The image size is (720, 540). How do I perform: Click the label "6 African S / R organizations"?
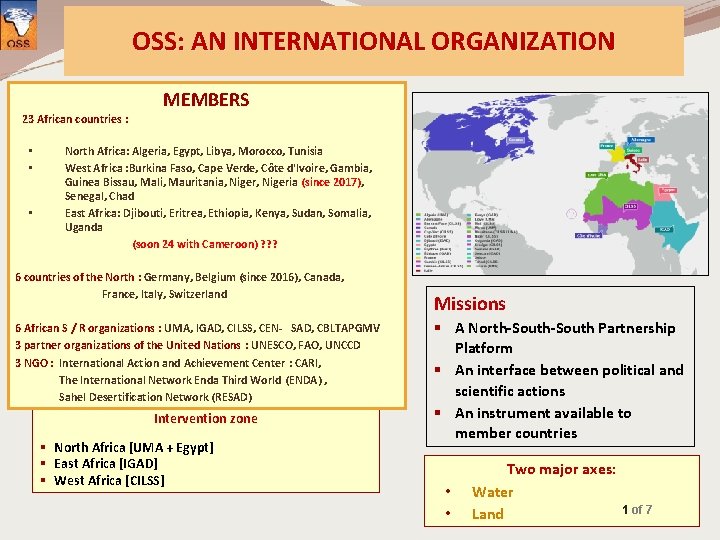[x=85, y=328]
